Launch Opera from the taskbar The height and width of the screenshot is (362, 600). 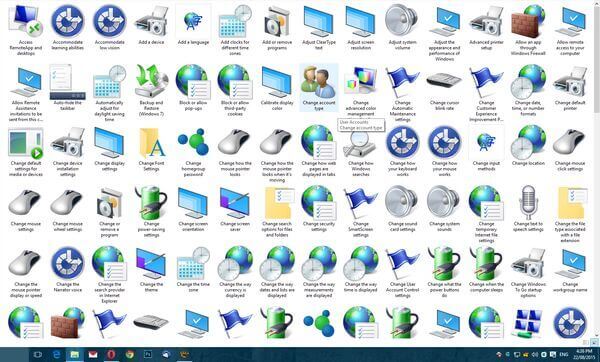[111, 355]
